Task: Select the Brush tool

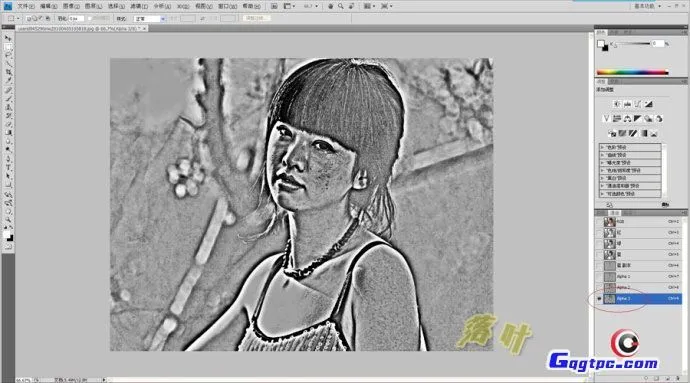Action: tap(8, 98)
